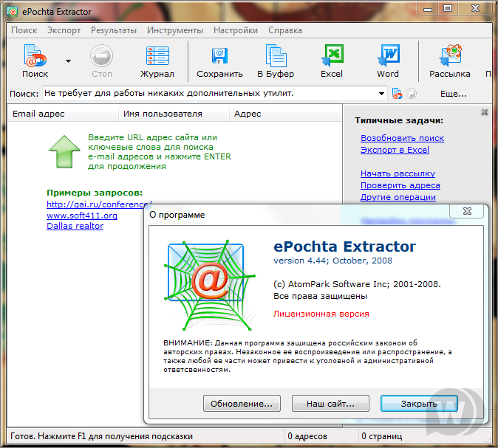Start a search with the Поиск toolbar icon
This screenshot has height=448, width=498.
point(35,61)
